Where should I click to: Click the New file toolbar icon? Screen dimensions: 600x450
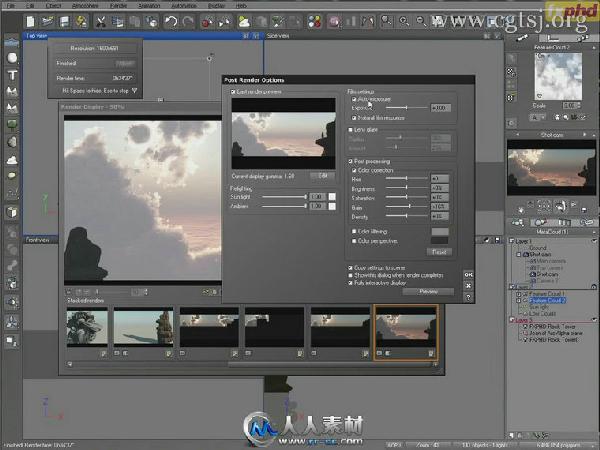(x=31, y=21)
